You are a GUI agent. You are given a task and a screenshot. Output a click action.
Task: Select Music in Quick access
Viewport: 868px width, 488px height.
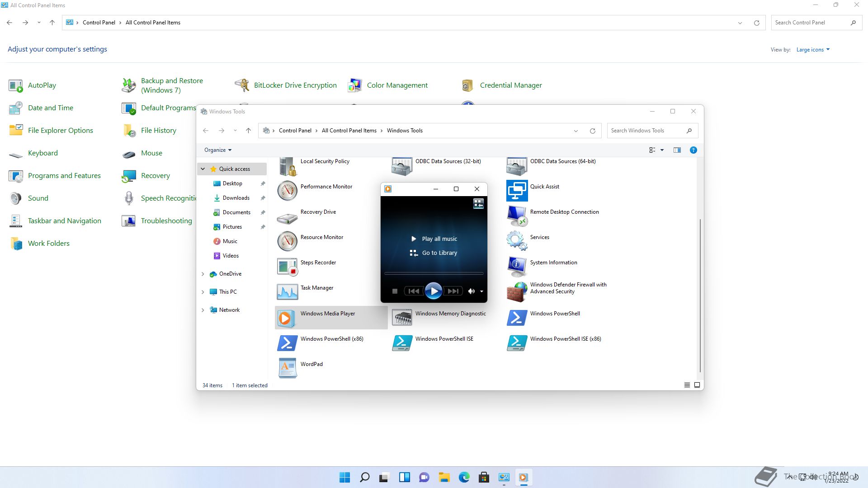(230, 241)
